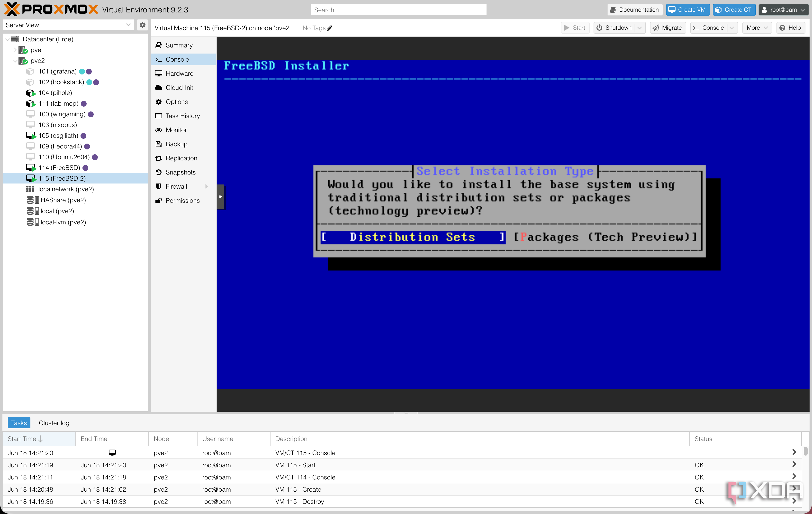The width and height of the screenshot is (812, 514).
Task: Open the Options gear menu item
Action: (183, 102)
